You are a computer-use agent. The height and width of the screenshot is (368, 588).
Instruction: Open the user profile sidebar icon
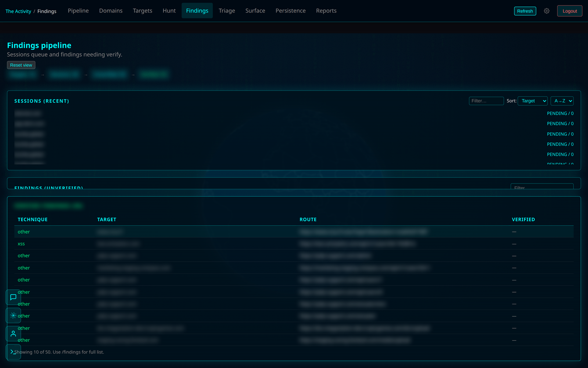point(13,334)
